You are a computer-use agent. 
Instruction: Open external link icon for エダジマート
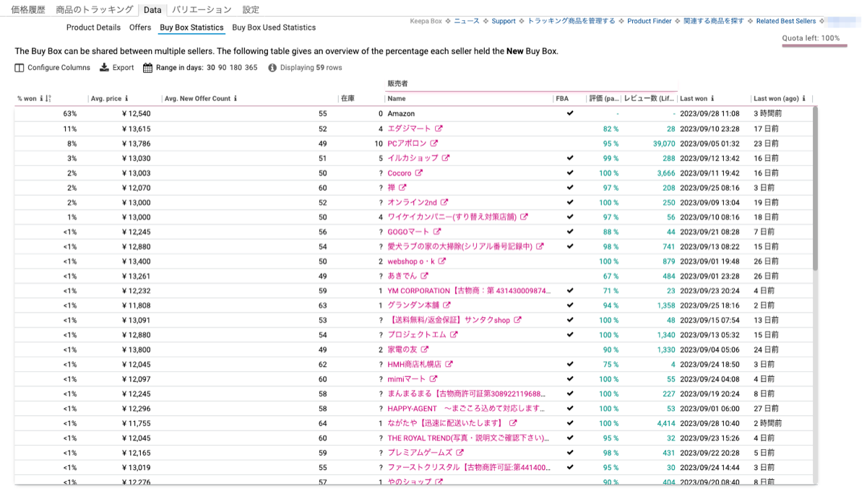437,129
